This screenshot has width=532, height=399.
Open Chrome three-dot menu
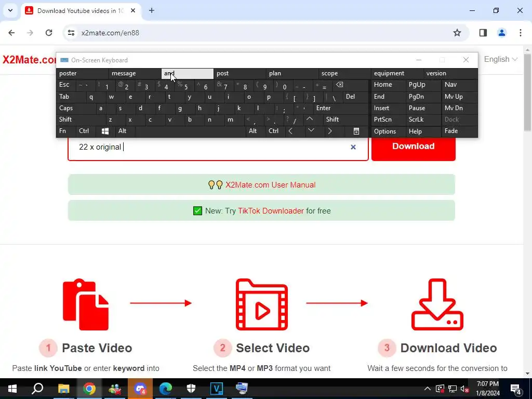click(x=521, y=33)
